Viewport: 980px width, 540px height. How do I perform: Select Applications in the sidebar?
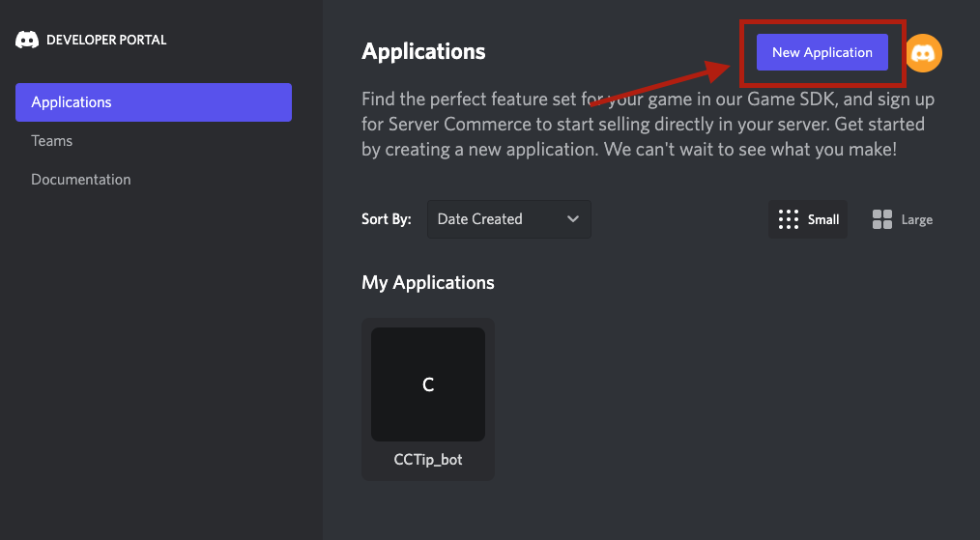coord(153,102)
